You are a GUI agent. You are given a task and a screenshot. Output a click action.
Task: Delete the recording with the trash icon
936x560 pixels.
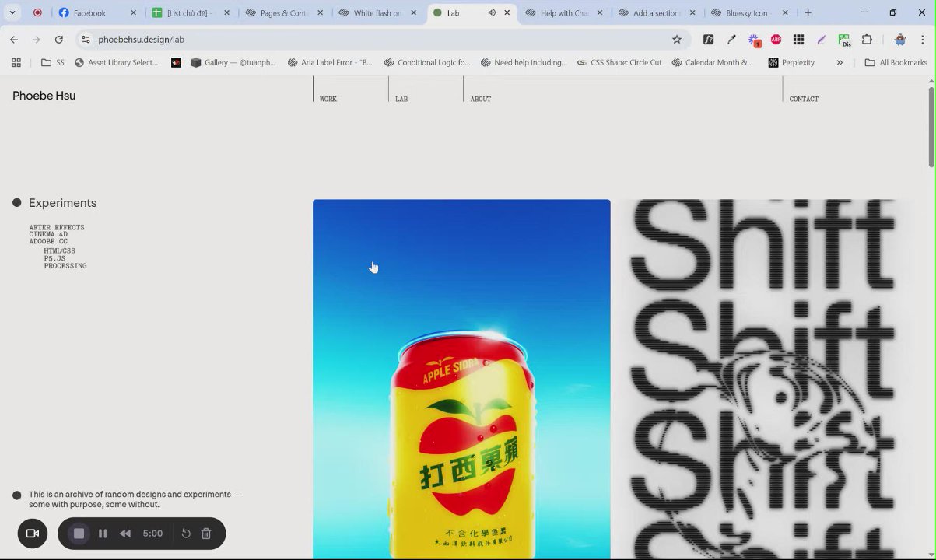(206, 534)
